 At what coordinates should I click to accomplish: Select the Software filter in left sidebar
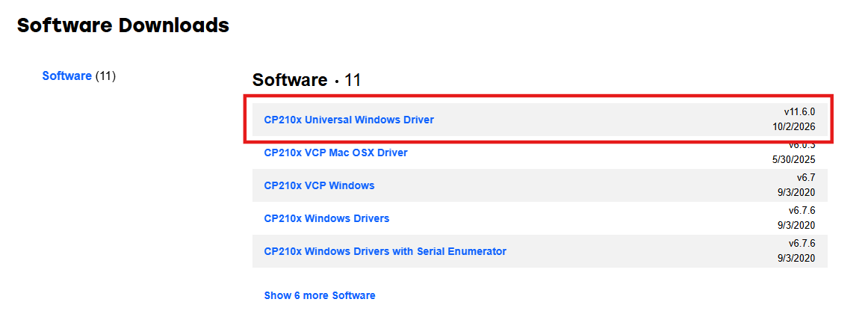click(x=67, y=76)
